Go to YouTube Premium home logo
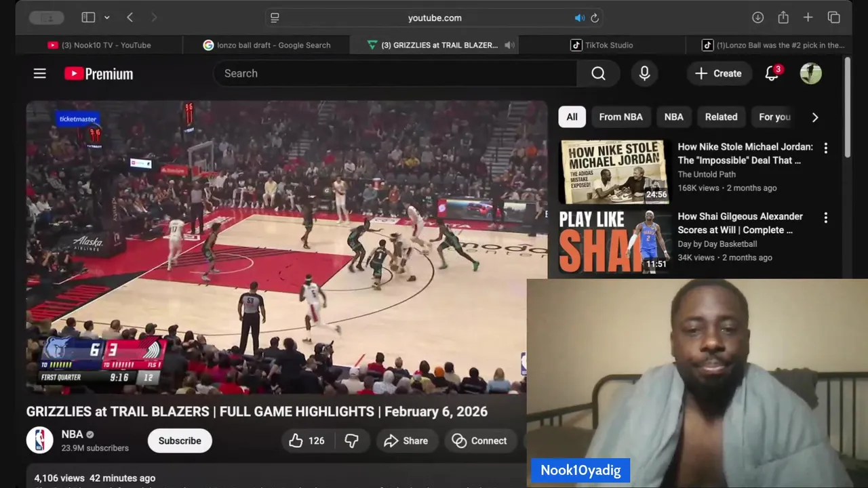 point(99,74)
